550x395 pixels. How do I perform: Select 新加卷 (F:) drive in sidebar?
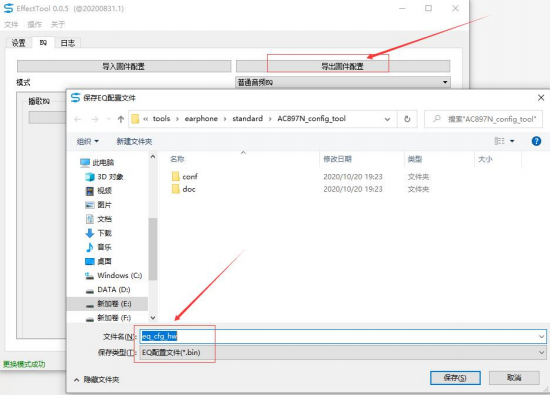[108, 318]
